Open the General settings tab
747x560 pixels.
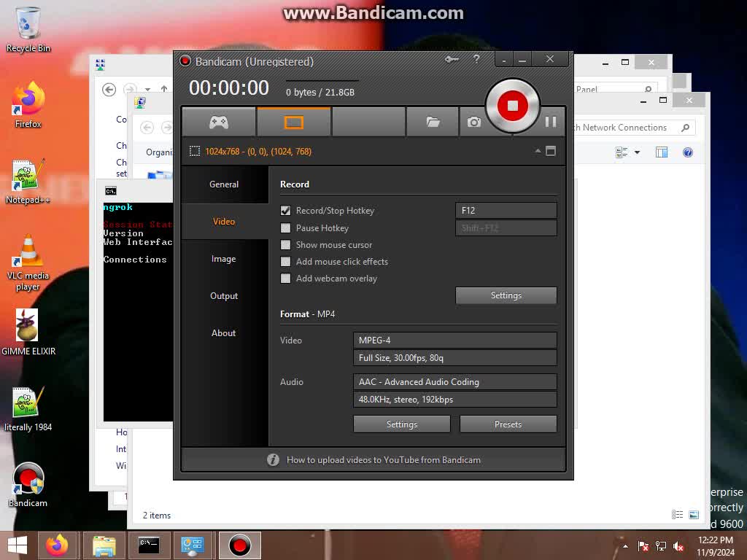point(225,184)
